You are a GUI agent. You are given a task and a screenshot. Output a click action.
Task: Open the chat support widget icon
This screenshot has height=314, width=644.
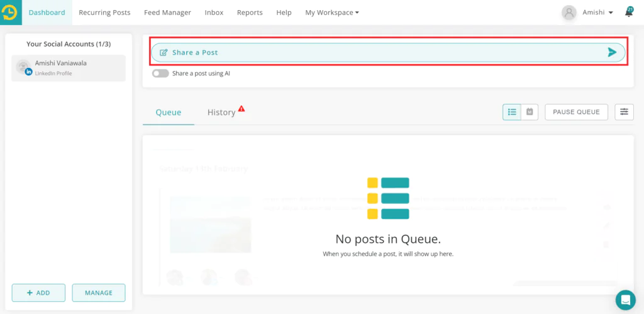coord(626,300)
